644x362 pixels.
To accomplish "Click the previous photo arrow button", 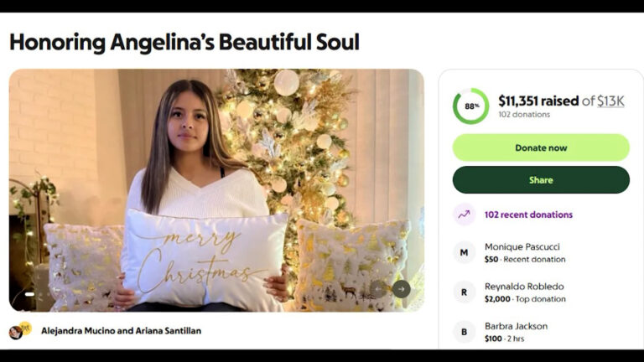I will click(378, 289).
